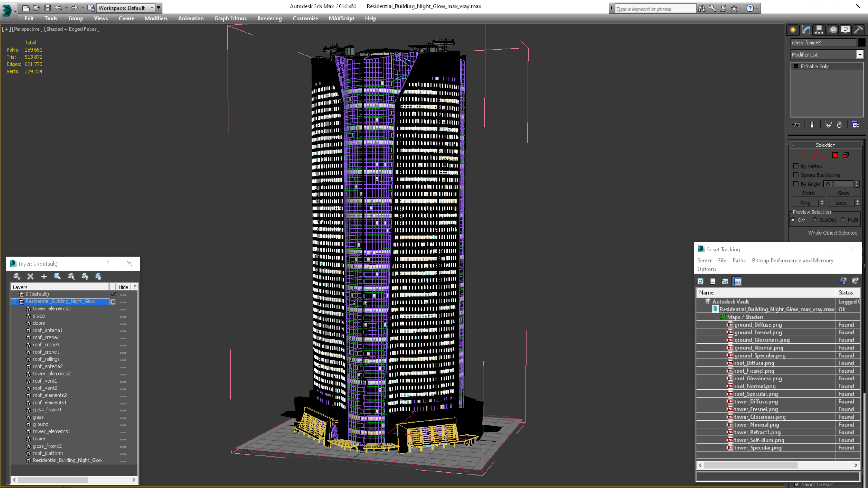Screen dimensions: 868x488
Task: Click Remove Modifier trash icon
Action: coord(839,125)
